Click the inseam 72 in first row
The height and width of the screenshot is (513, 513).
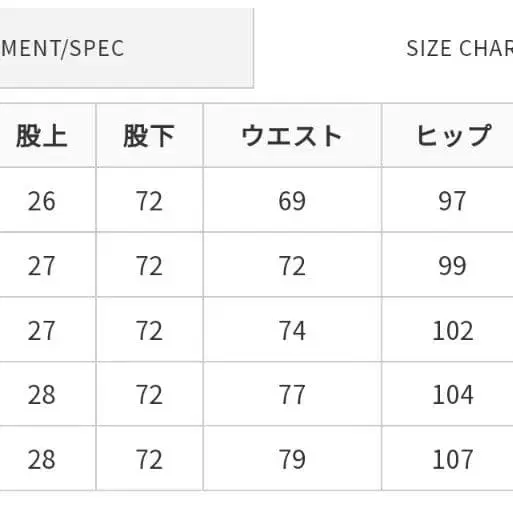point(149,200)
